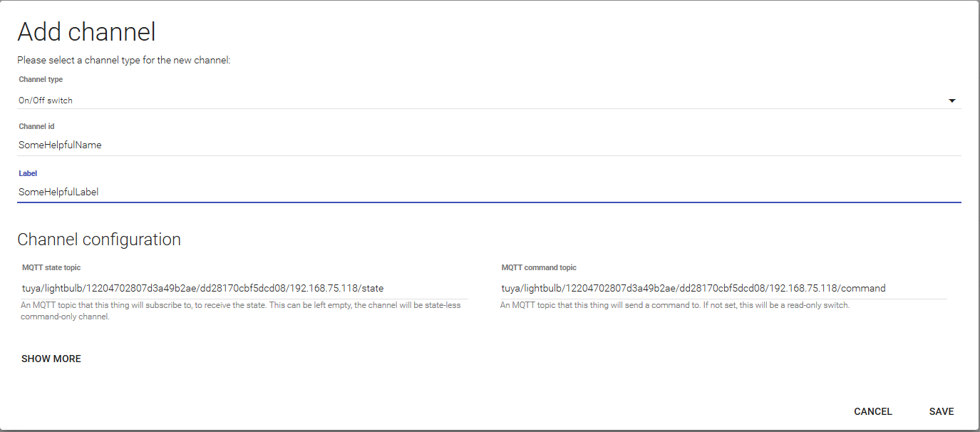Image resolution: width=980 pixels, height=432 pixels.
Task: Click the 'MQTT state topic' label
Action: [x=51, y=267]
